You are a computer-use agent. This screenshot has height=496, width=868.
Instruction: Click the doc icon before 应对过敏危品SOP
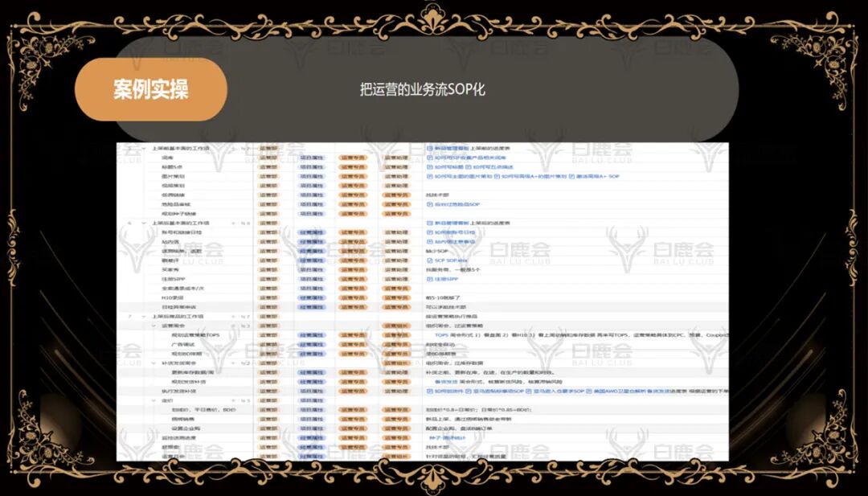[429, 203]
